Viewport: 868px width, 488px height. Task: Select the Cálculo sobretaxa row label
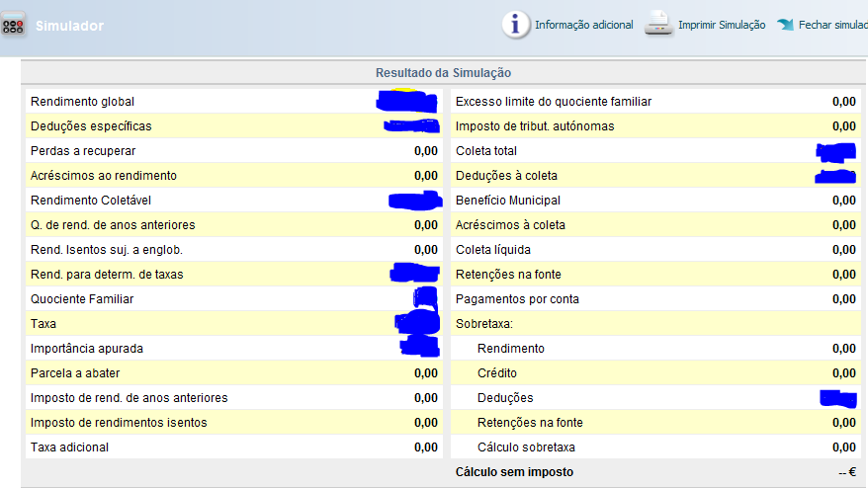point(527,447)
